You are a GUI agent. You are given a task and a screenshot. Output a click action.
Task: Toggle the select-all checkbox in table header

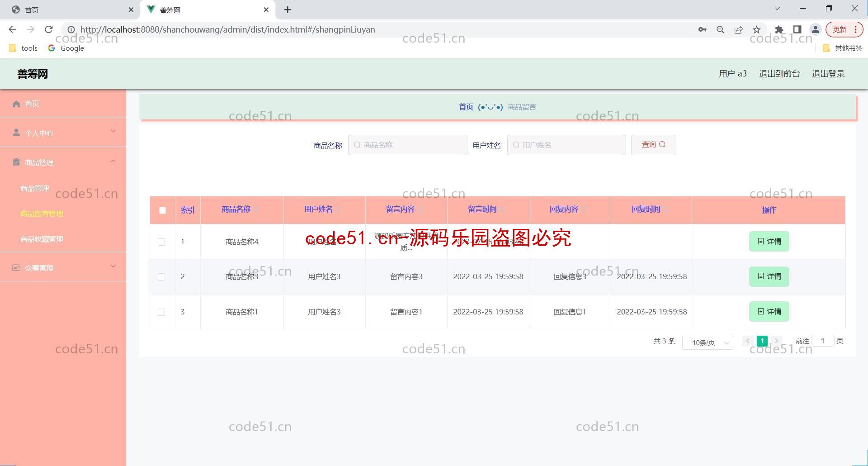click(x=162, y=210)
